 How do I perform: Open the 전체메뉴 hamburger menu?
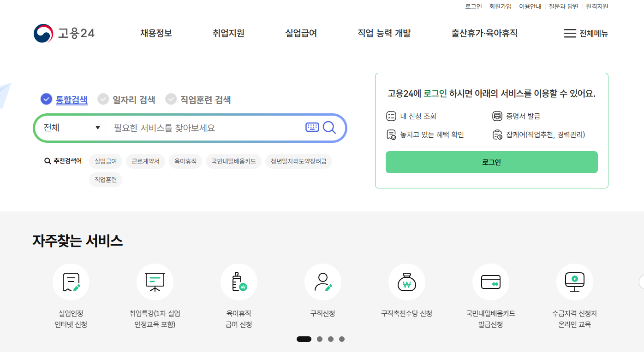[586, 33]
